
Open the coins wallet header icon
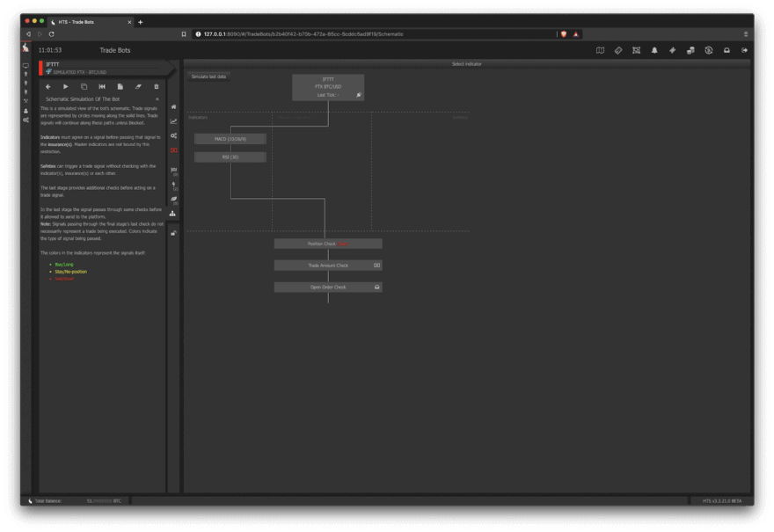(x=690, y=50)
